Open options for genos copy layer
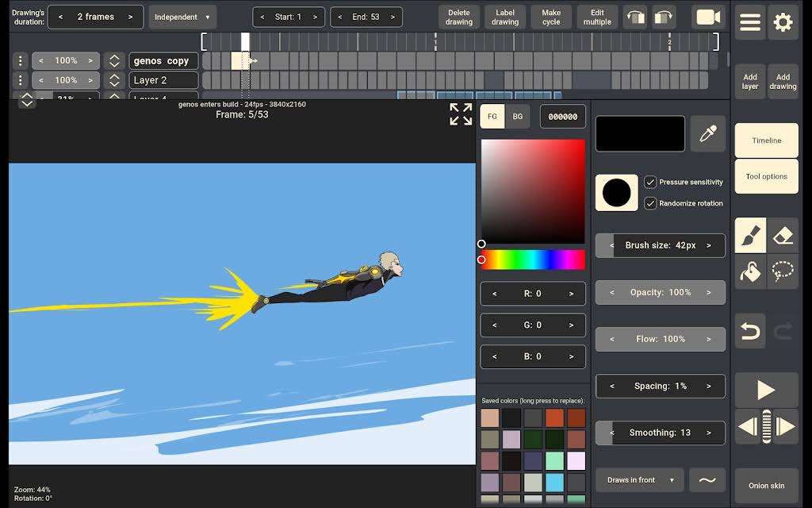 [x=20, y=60]
